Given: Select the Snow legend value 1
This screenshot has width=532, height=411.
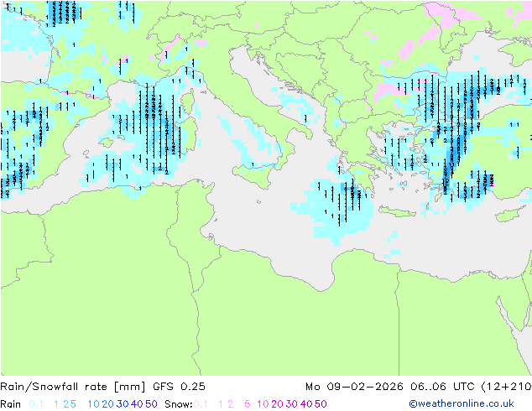Looking at the screenshot, I should [x=221, y=404].
